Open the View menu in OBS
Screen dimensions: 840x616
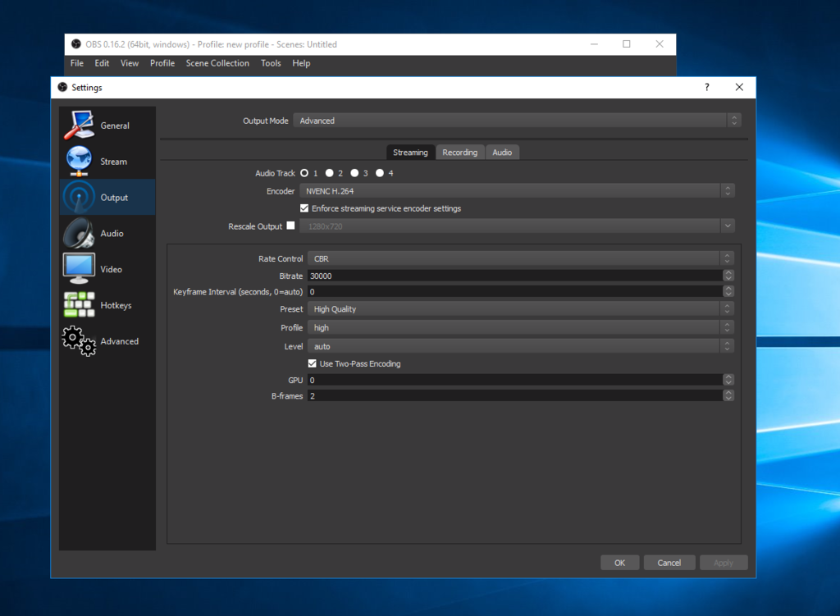click(x=129, y=63)
